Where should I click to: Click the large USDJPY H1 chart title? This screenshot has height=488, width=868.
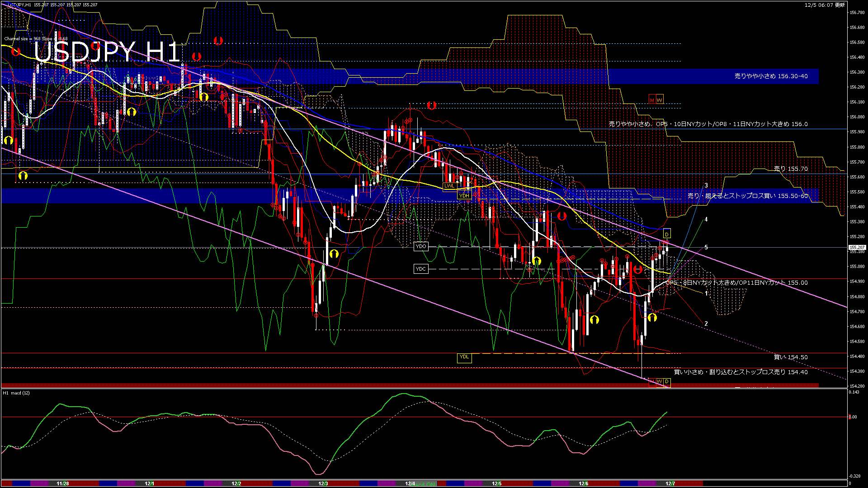[107, 52]
